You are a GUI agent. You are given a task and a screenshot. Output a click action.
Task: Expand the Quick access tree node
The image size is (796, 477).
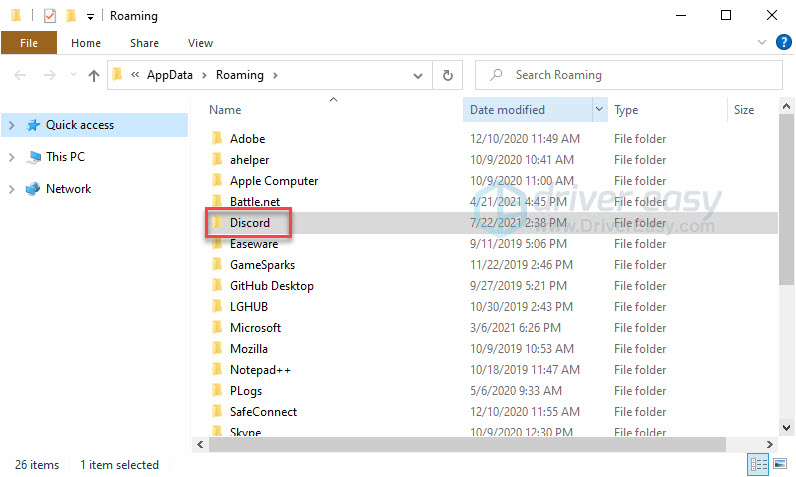pyautogui.click(x=12, y=125)
